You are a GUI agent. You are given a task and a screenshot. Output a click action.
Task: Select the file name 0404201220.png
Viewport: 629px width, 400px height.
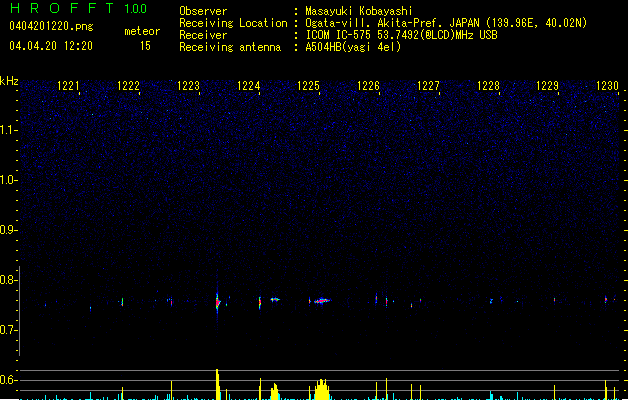pyautogui.click(x=51, y=26)
